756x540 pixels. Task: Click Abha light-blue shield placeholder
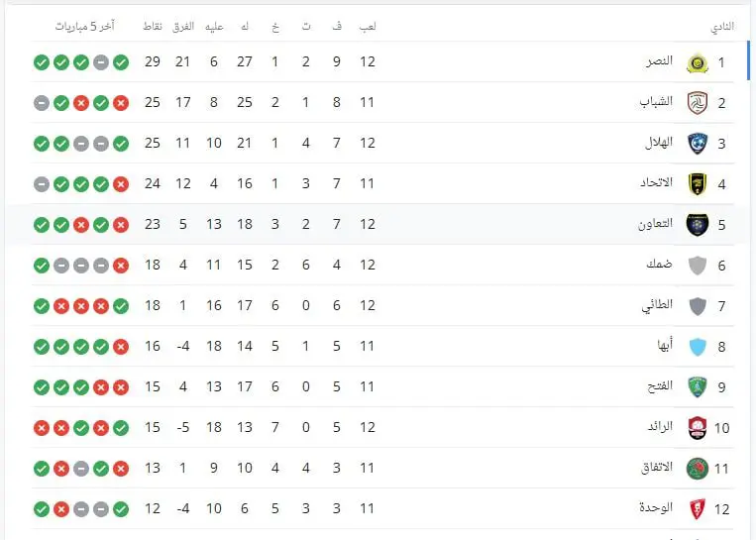coord(698,346)
